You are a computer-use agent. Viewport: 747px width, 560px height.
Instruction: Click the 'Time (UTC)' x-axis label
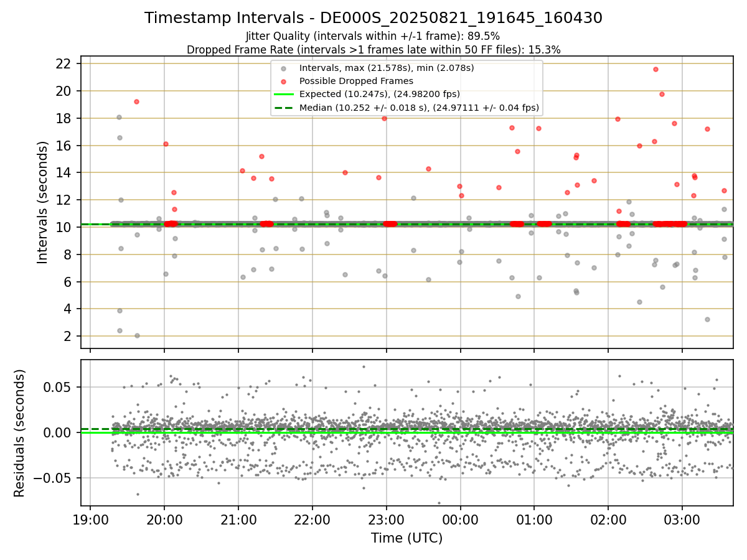coord(406,538)
